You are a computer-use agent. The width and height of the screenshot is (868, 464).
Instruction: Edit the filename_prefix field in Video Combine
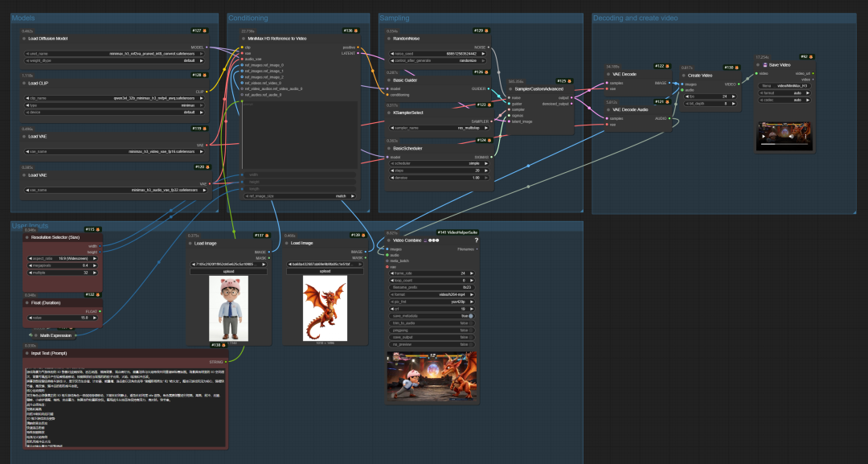432,287
